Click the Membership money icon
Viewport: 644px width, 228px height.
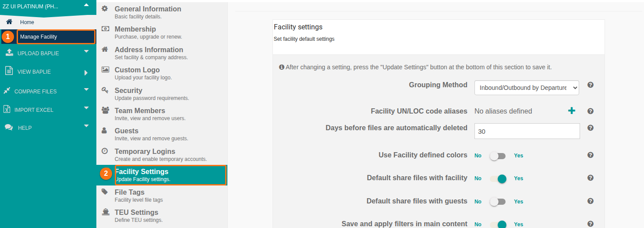tap(105, 28)
